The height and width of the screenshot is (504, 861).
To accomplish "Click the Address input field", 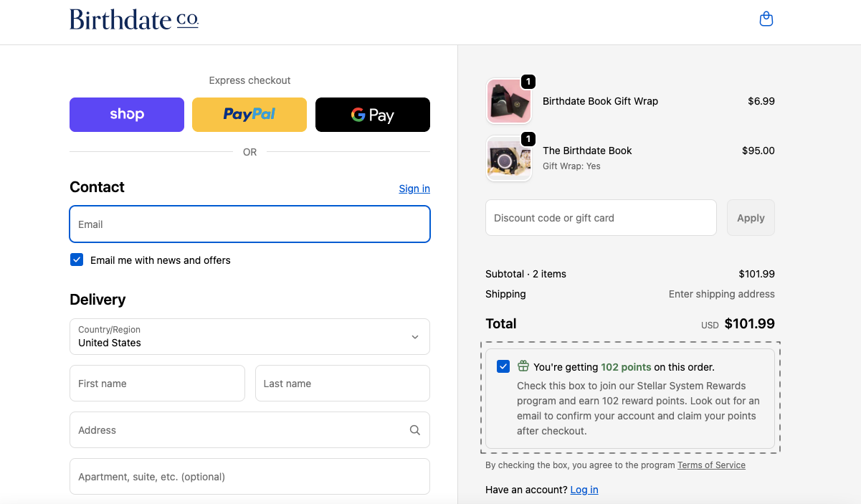I will coord(249,430).
